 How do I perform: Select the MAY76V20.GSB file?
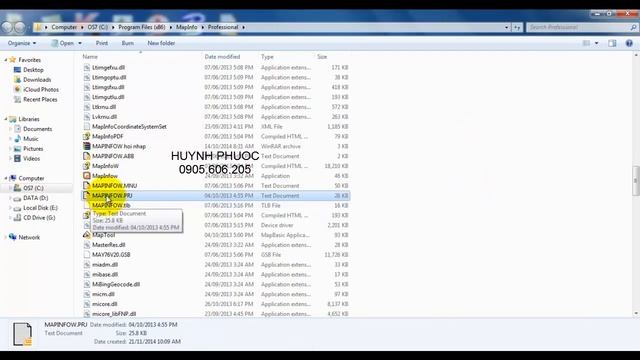[x=111, y=255]
